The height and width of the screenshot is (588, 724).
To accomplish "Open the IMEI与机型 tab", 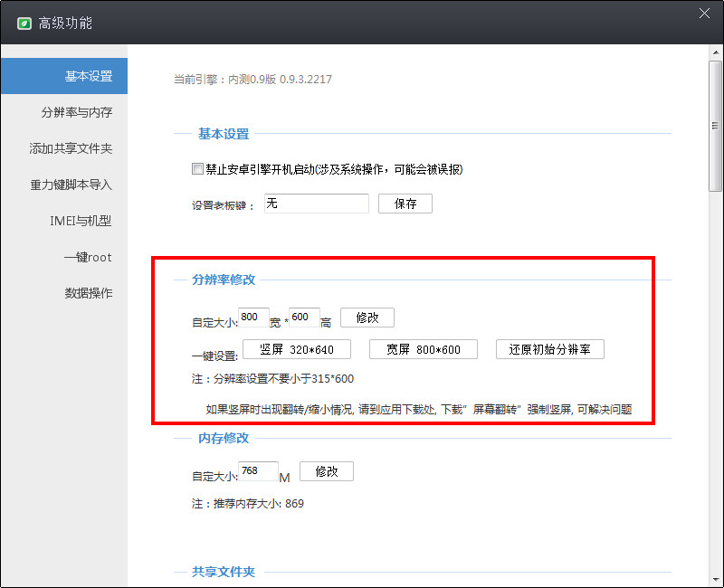I will [81, 221].
